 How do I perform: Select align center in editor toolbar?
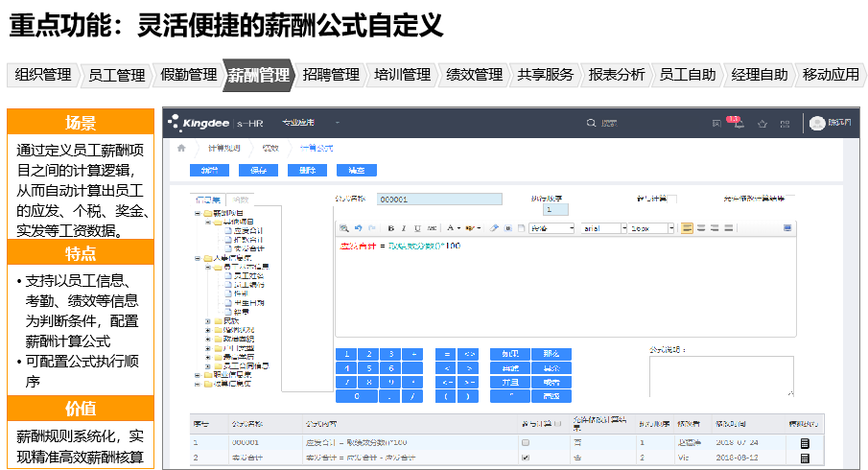click(x=701, y=228)
